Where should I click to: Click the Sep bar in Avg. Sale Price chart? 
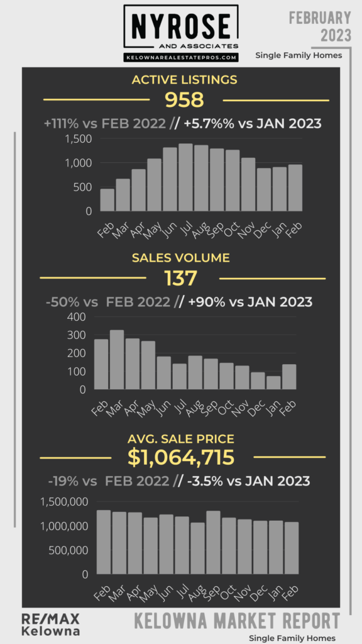[214, 543]
